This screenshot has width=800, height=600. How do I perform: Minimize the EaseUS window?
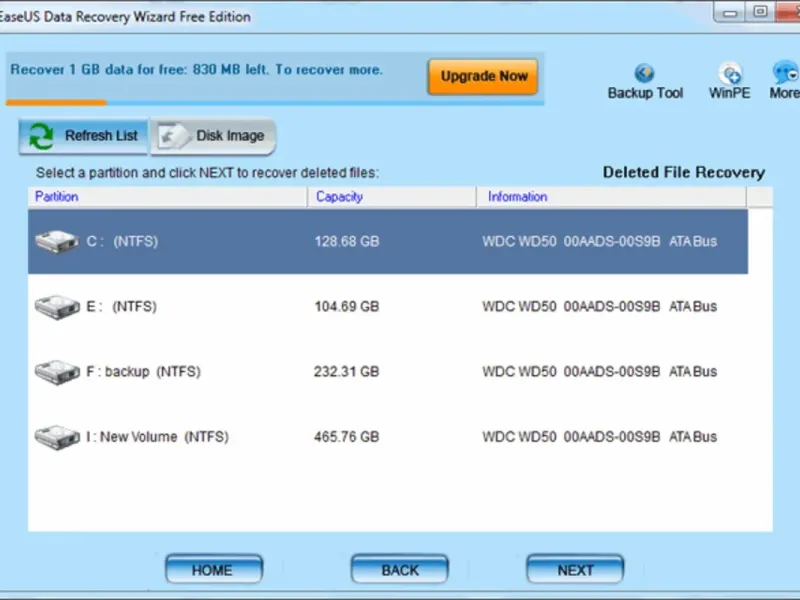click(x=730, y=13)
